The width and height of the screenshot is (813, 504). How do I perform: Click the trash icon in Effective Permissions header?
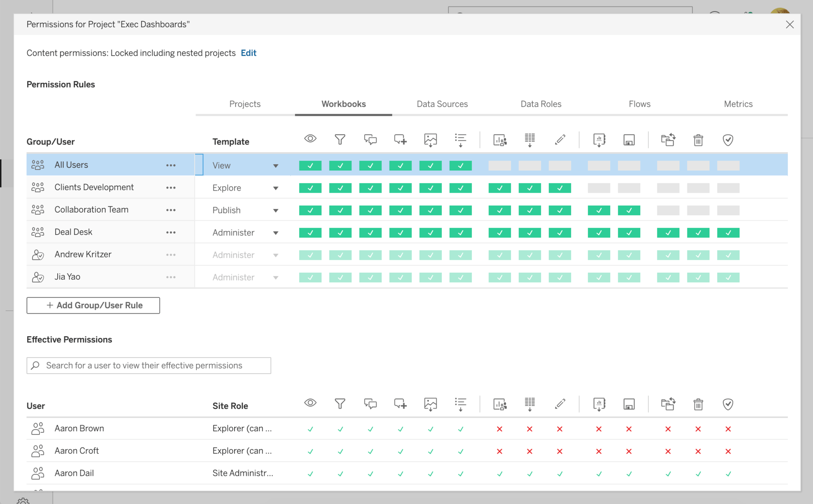[698, 404]
